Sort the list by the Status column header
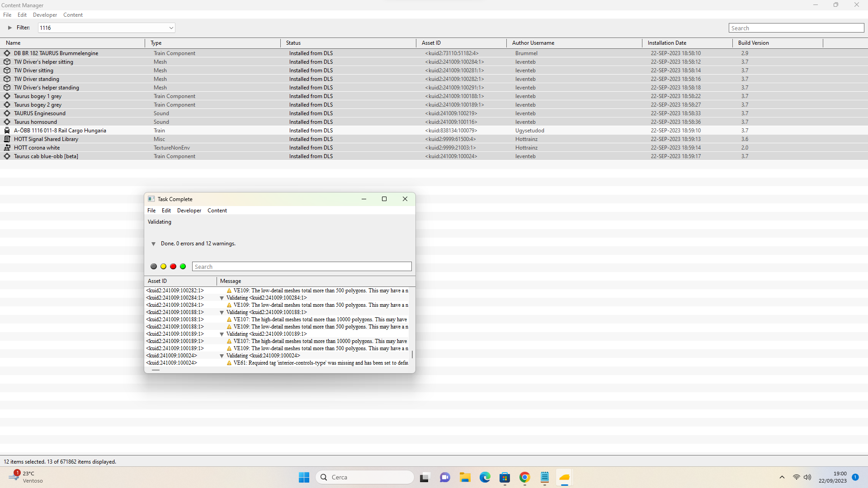This screenshot has height=488, width=868. click(x=348, y=43)
